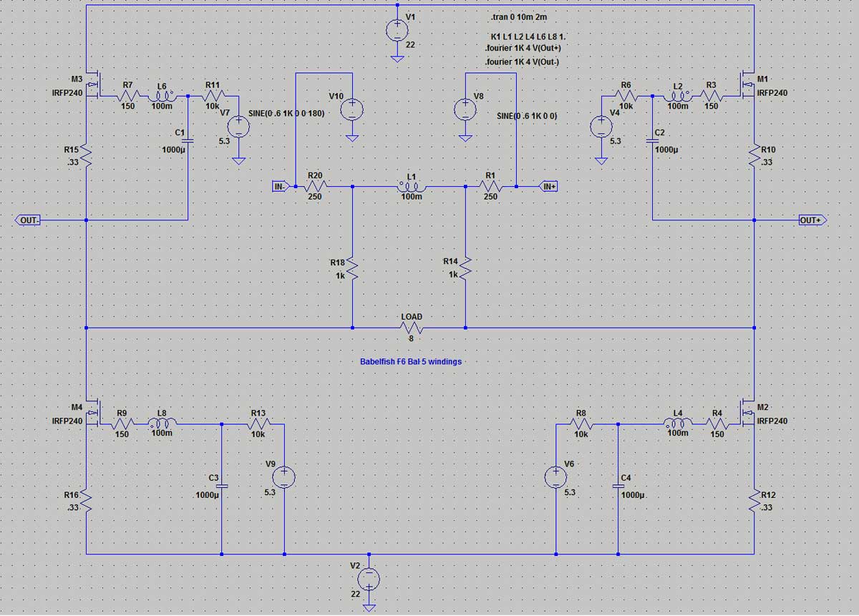Select the IN- net label flag

click(280, 187)
